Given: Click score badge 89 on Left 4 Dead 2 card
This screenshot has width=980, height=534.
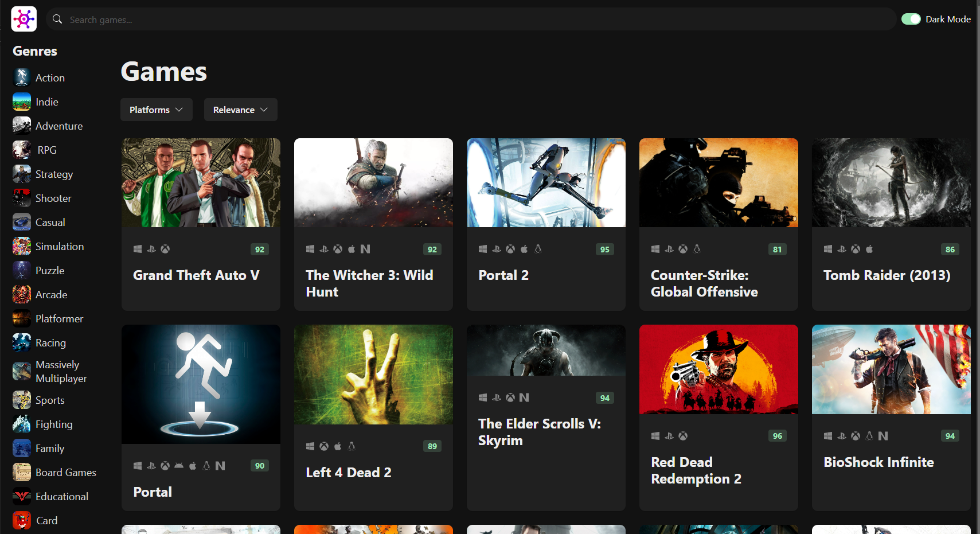Looking at the screenshot, I should click(x=432, y=446).
